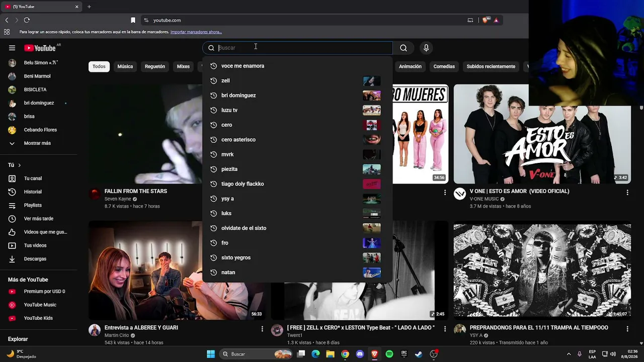Open options for Entrevista a ALBEREE video
Viewport: 644px width, 362px height.
coord(262,328)
